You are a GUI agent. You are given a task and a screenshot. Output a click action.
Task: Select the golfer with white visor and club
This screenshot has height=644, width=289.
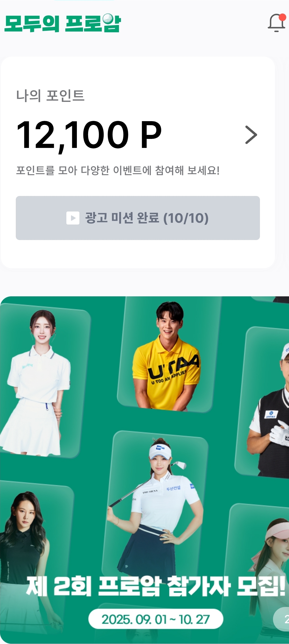[155, 506]
